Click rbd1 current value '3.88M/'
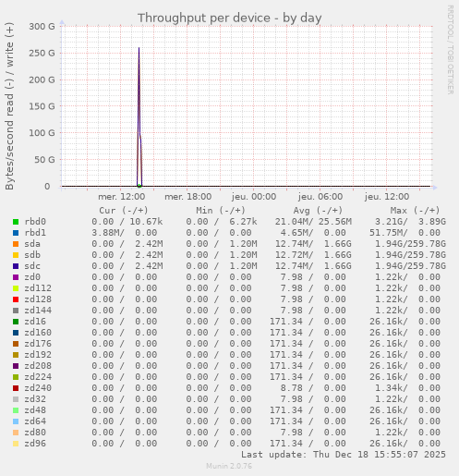Screen dimensions: 459x476 coord(108,233)
